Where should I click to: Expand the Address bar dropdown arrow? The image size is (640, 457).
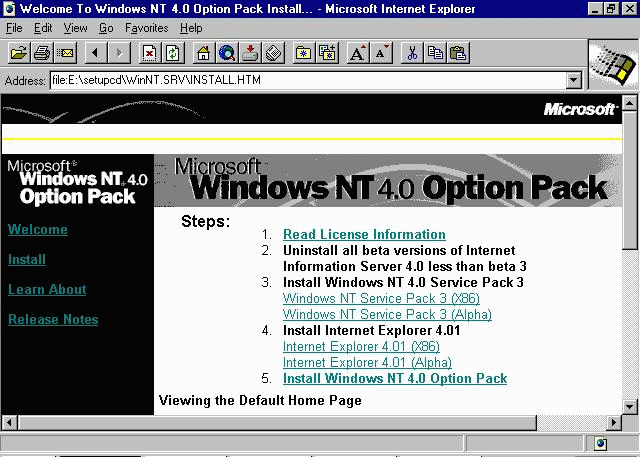[573, 81]
